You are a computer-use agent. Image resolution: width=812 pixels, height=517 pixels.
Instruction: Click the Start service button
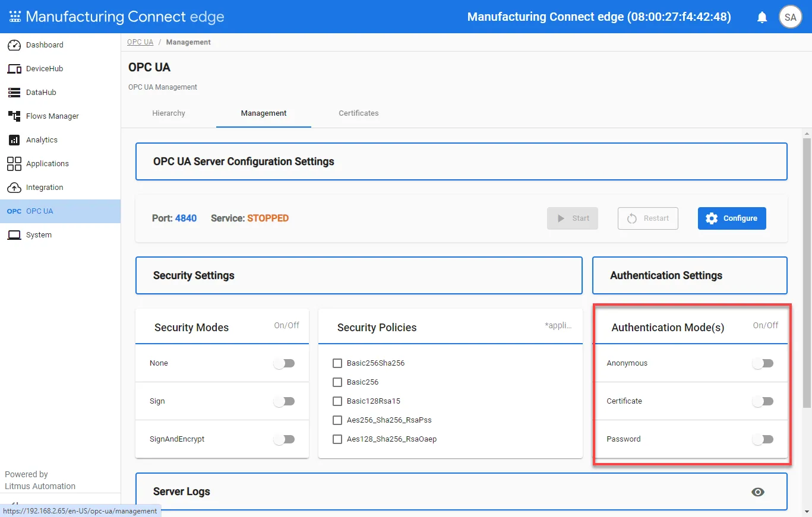[x=573, y=218]
